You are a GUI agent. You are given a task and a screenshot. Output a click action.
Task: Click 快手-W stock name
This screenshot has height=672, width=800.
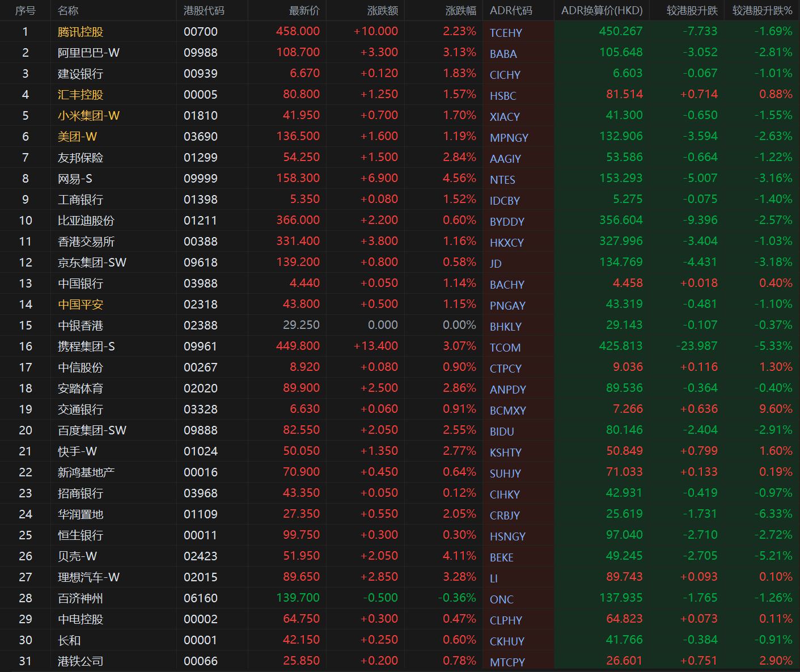(x=77, y=451)
